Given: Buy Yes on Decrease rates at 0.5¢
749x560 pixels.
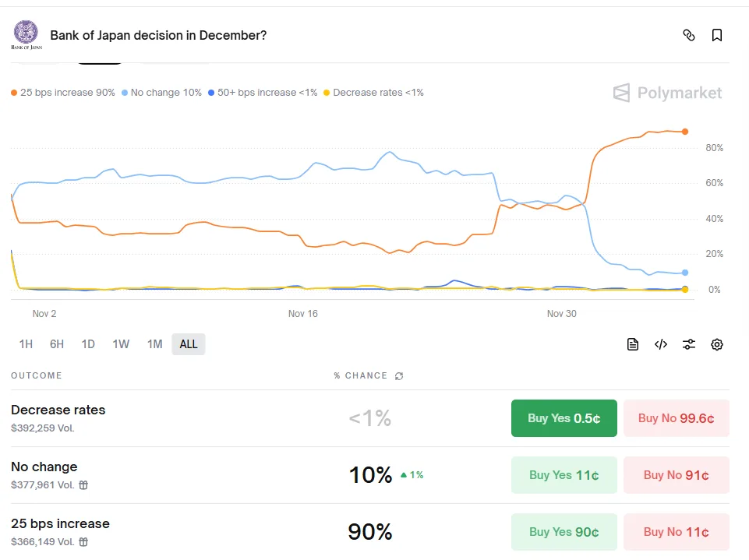Looking at the screenshot, I should tap(564, 418).
